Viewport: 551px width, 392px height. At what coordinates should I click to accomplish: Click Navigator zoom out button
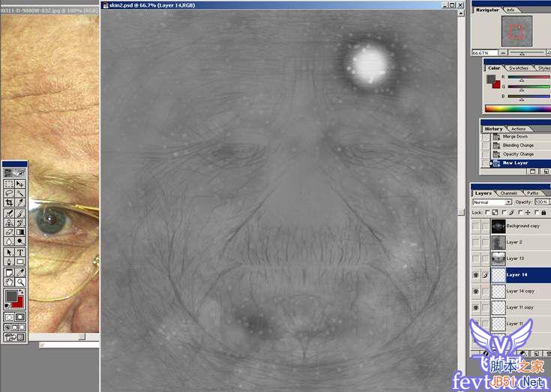pos(503,52)
